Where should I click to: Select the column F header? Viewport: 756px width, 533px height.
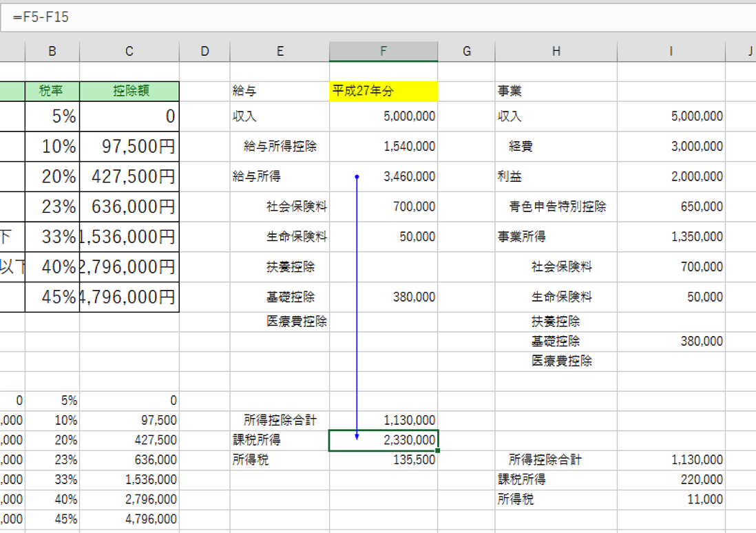click(x=383, y=52)
